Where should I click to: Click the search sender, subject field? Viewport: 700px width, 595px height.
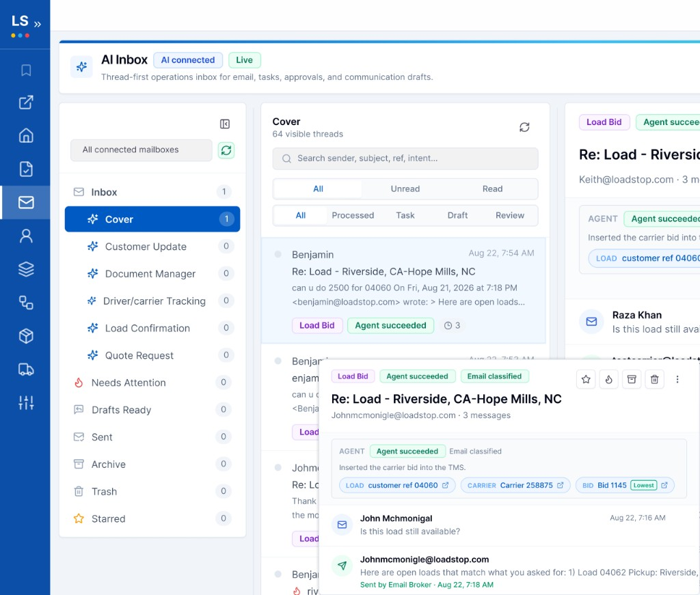[405, 158]
